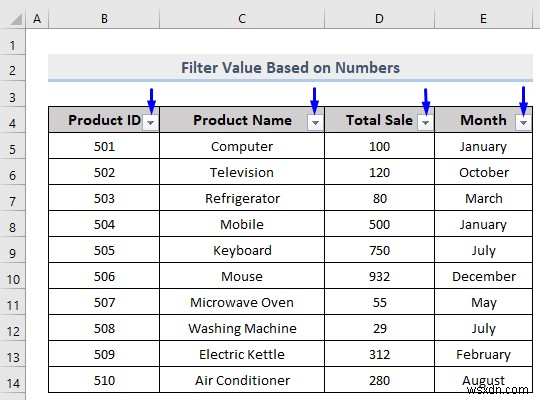Open the Month filter dropdown
Image resolution: width=540 pixels, height=400 pixels.
pos(523,123)
